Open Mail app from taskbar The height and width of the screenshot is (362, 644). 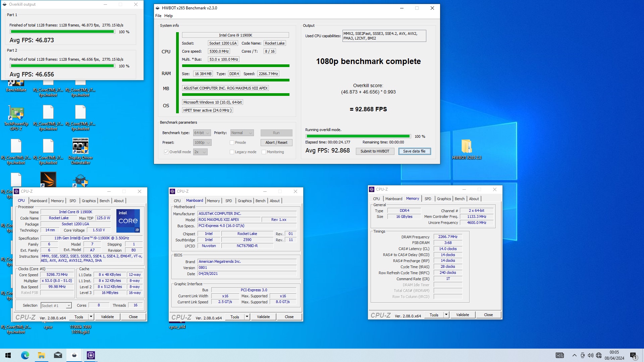coord(58,355)
